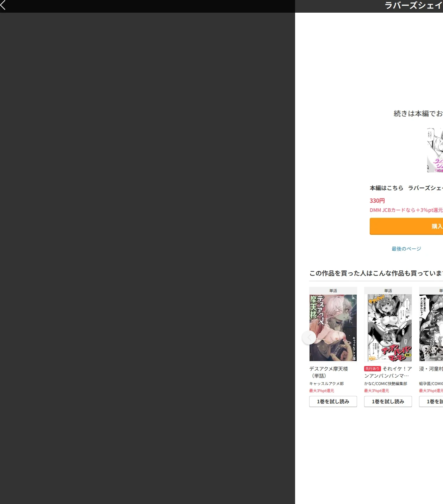Click 1巻を試し読み under デスアクメ摩天楼
Image resolution: width=443 pixels, height=504 pixels.
tap(333, 402)
